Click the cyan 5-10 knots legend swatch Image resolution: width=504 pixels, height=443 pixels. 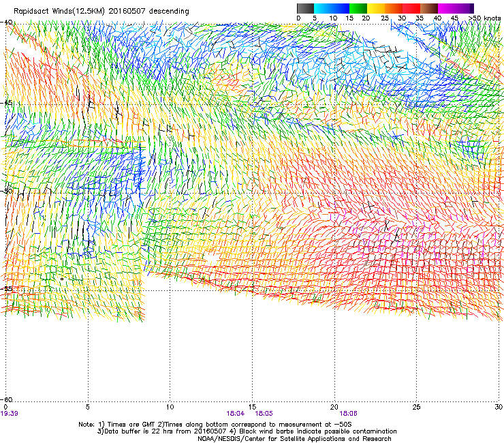(x=323, y=8)
